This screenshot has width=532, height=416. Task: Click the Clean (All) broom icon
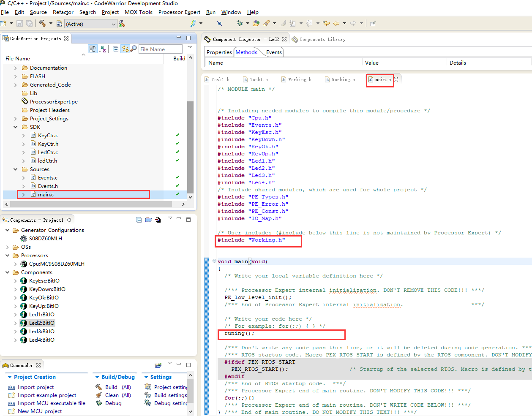coord(99,395)
